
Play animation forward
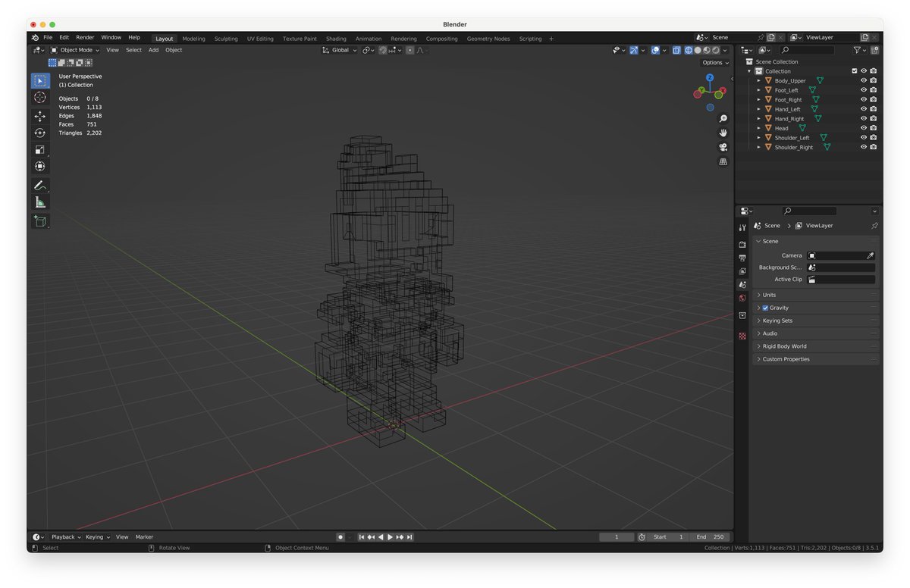pos(390,537)
